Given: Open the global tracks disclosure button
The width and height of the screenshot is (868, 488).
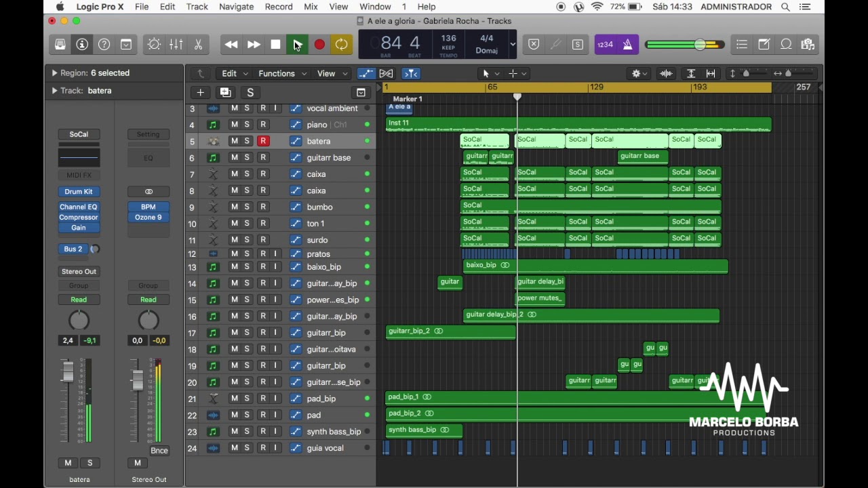Looking at the screenshot, I should coord(361,93).
